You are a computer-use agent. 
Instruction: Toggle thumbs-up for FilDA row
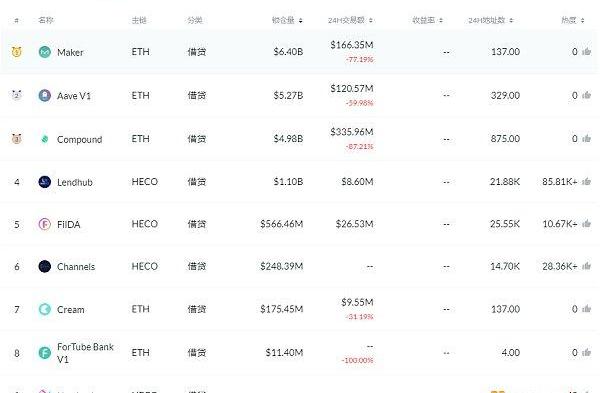coord(586,223)
